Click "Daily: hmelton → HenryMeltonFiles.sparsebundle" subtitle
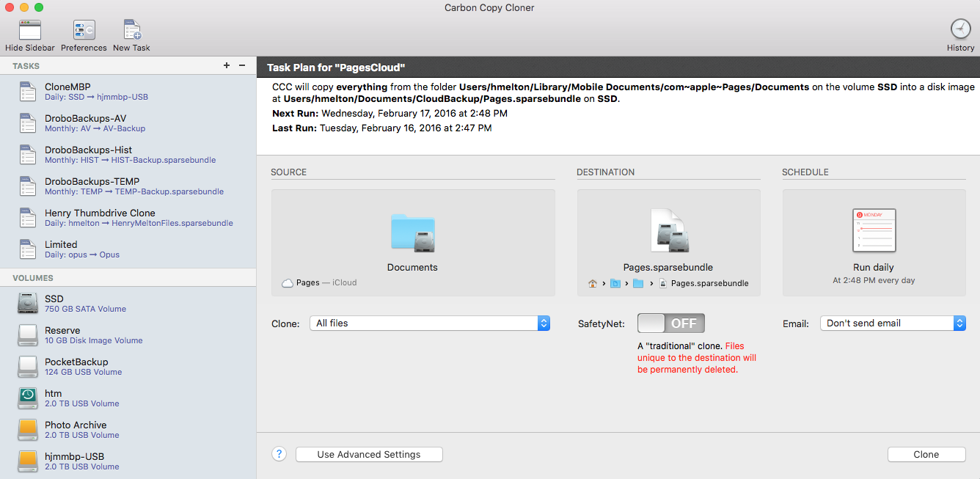 (139, 223)
